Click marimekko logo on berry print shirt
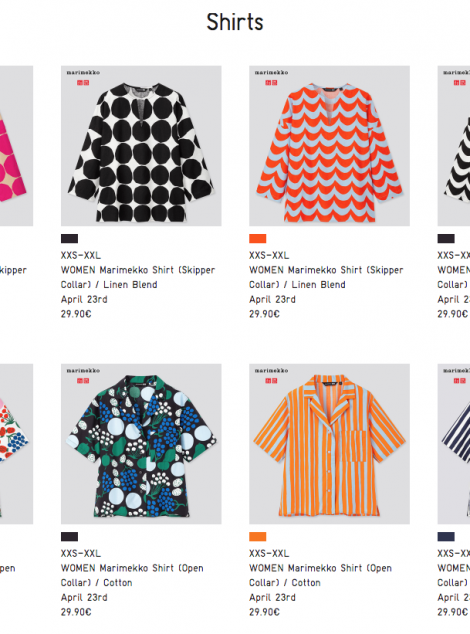 tap(83, 370)
